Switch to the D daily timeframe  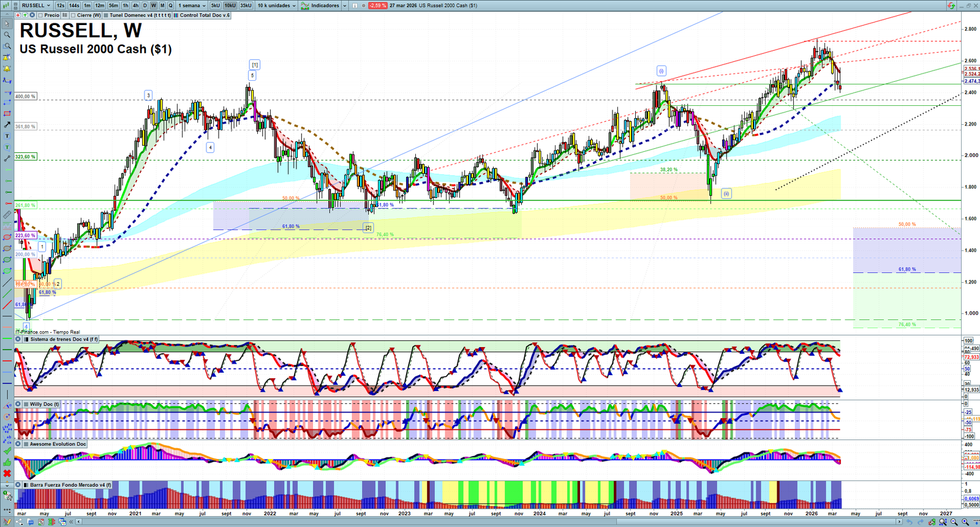(145, 6)
